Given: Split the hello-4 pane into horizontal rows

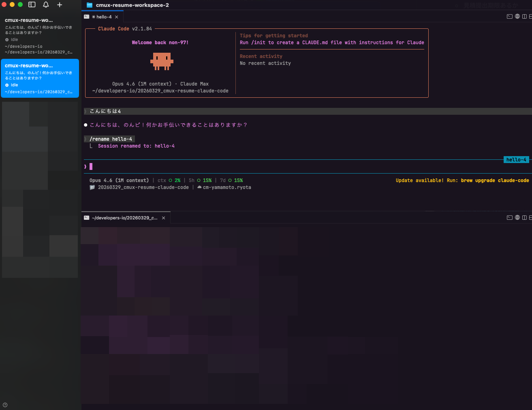Looking at the screenshot, I should pos(530,16).
